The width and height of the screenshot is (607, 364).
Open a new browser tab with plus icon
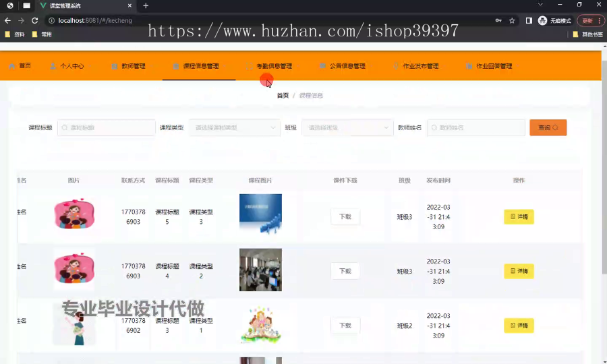(x=146, y=6)
